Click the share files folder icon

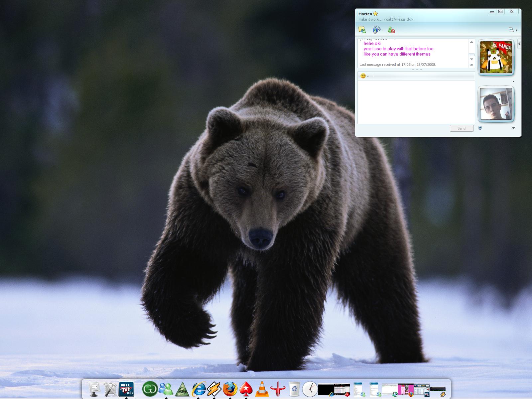click(362, 30)
